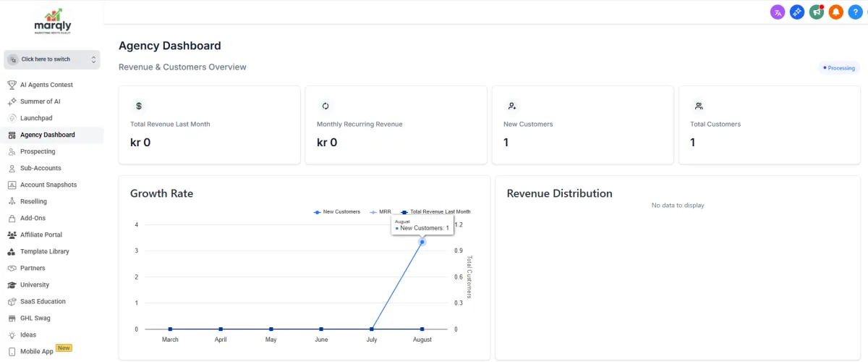The image size is (868, 362).
Task: Click the New Customers person icon
Action: pos(512,106)
